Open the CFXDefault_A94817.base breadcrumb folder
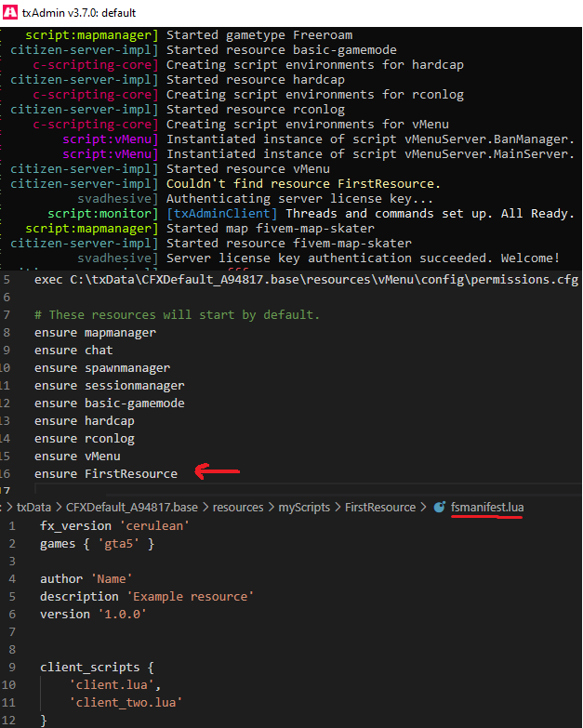The width and height of the screenshot is (583, 728). 132,507
